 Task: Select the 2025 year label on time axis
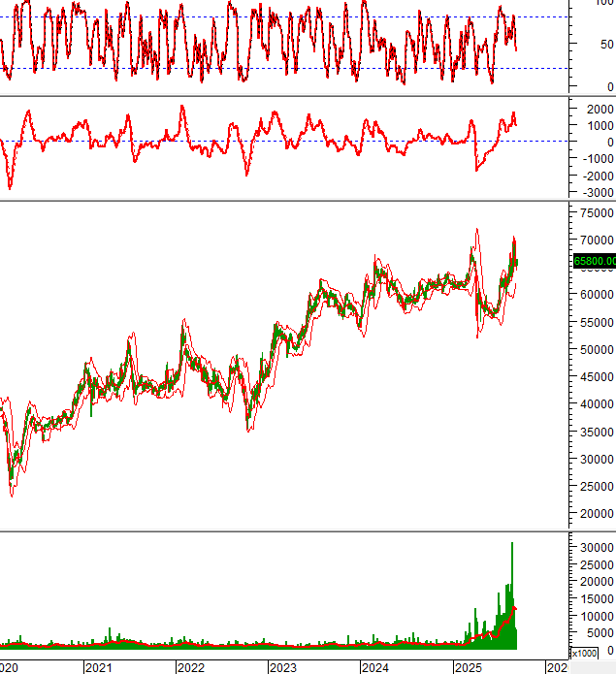pos(469,668)
